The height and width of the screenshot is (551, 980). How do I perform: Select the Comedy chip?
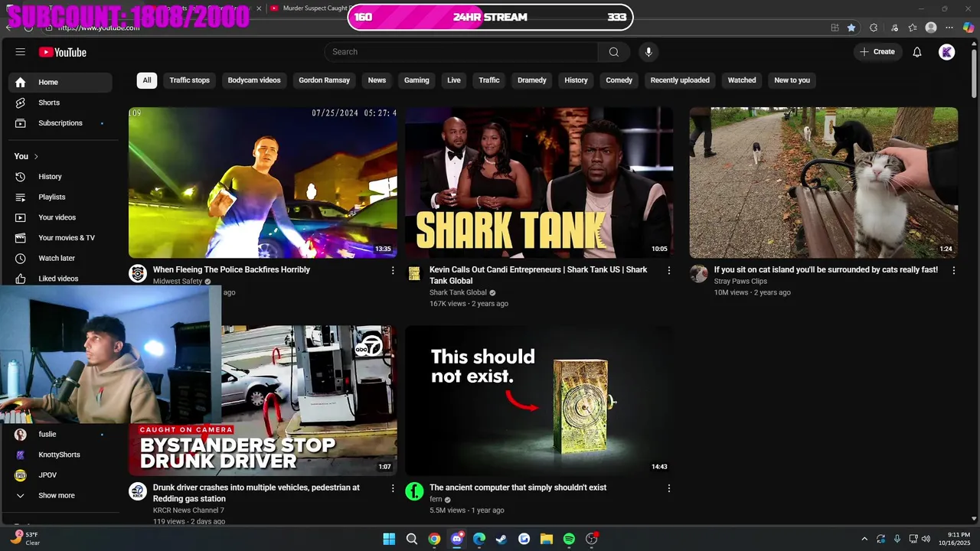pos(619,80)
